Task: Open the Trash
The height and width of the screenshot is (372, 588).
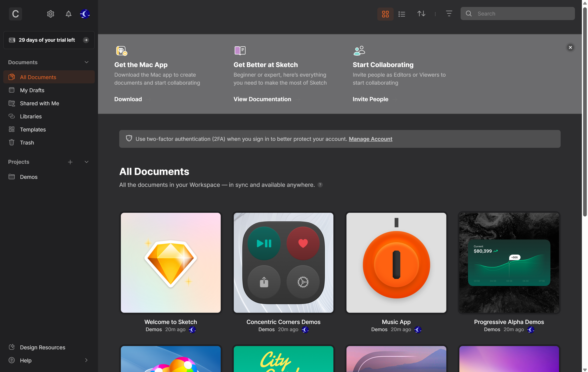Action: tap(49, 142)
